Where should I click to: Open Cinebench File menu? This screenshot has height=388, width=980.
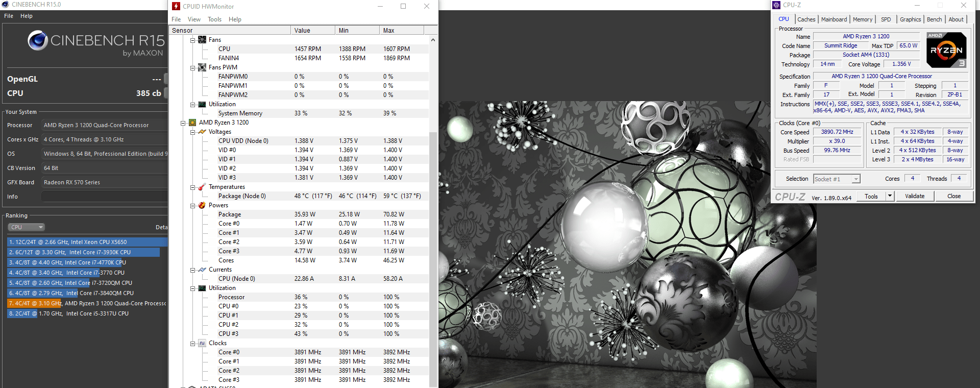point(9,16)
